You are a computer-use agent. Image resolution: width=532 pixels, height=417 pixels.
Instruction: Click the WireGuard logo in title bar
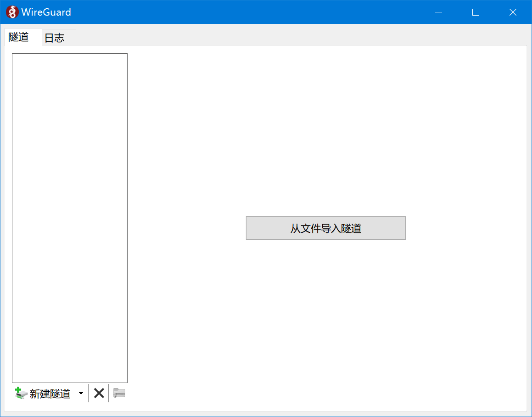coord(12,12)
